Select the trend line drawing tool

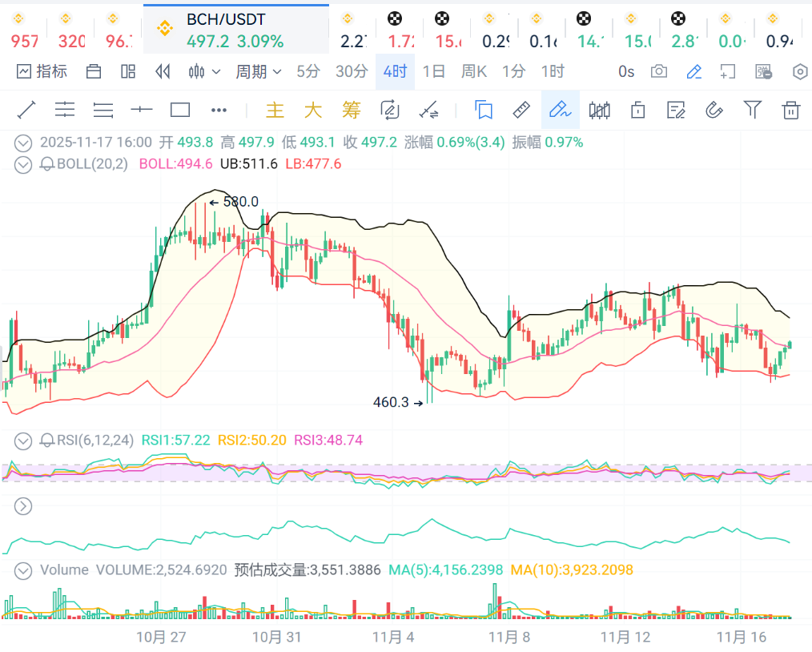26,110
